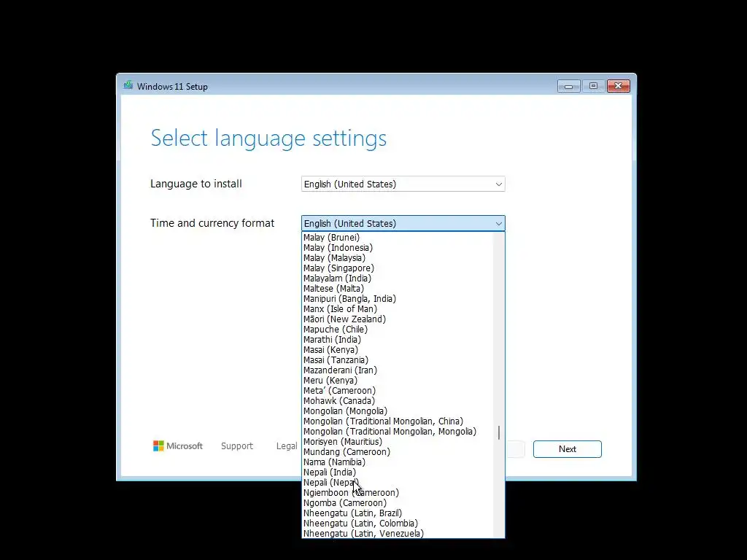Select Mongolian (Mongolia) entry
This screenshot has height=560, width=747.
tap(398, 411)
